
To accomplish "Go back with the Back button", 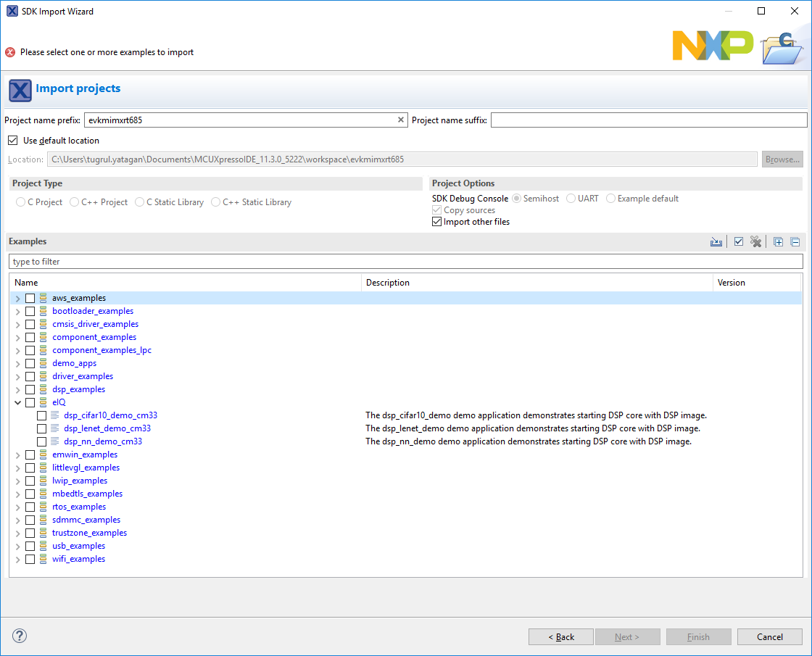I will [560, 636].
